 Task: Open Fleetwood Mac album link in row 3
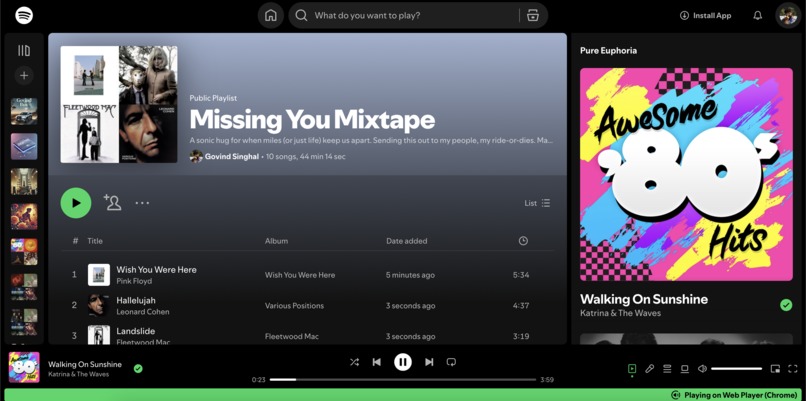(292, 336)
